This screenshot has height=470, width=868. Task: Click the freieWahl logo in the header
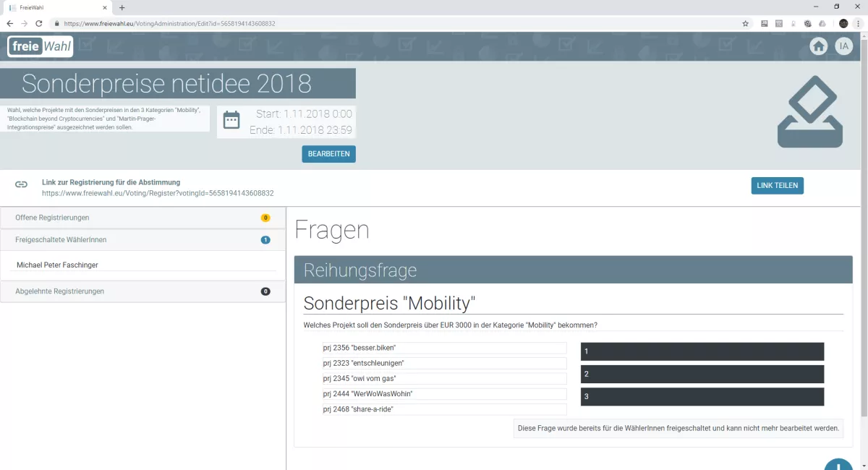coord(40,46)
